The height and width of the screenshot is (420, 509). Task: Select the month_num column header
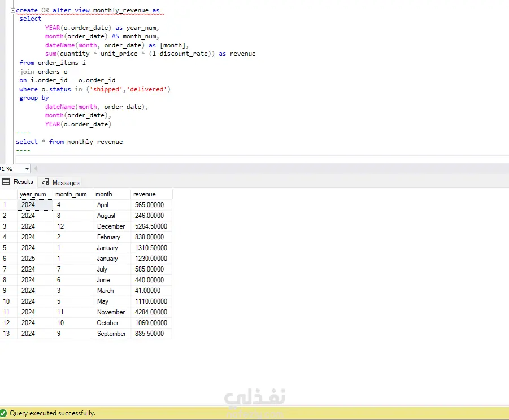point(73,194)
